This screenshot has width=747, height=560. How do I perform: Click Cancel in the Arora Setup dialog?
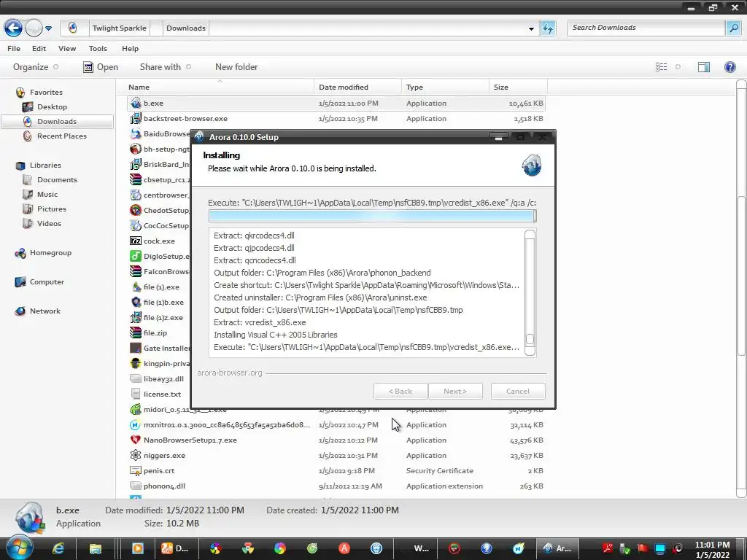tap(518, 392)
